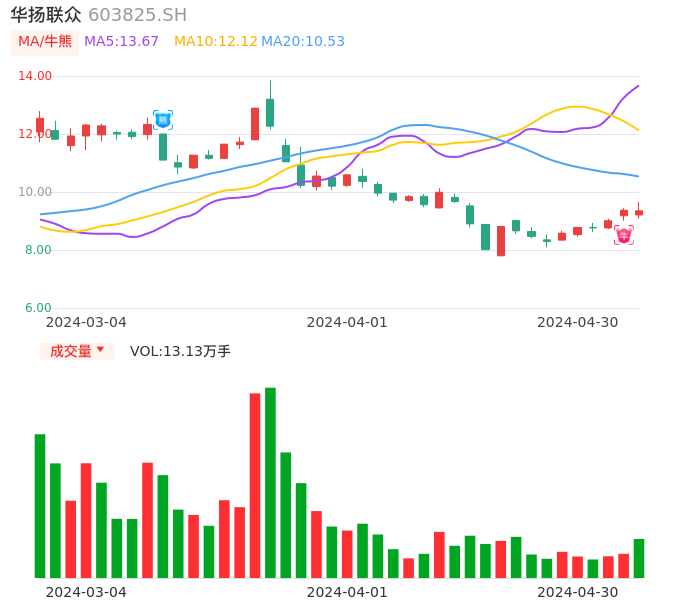Click the red bull signal marker icon
Image resolution: width=686 pixels, height=606 pixels.
(623, 236)
